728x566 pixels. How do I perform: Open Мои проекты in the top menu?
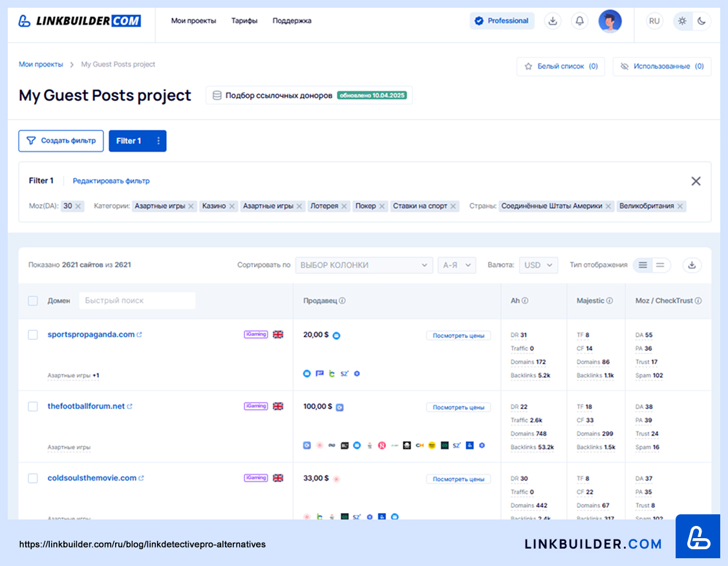193,21
